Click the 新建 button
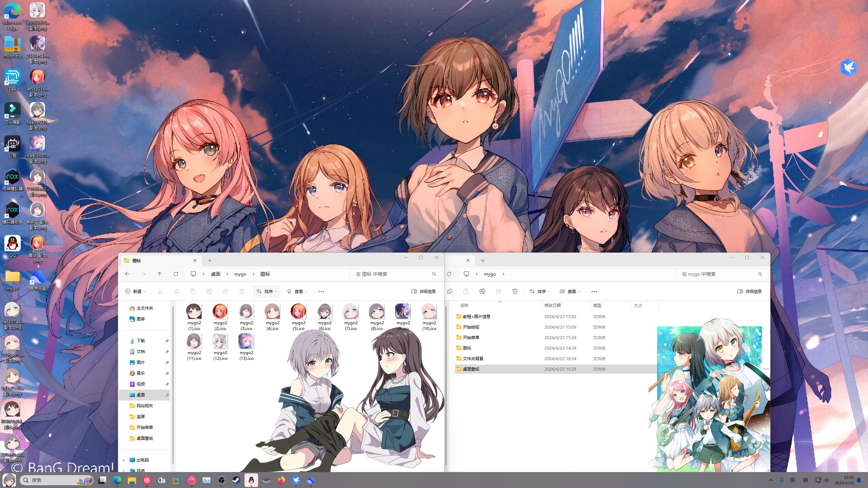This screenshot has height=488, width=868. [x=135, y=291]
